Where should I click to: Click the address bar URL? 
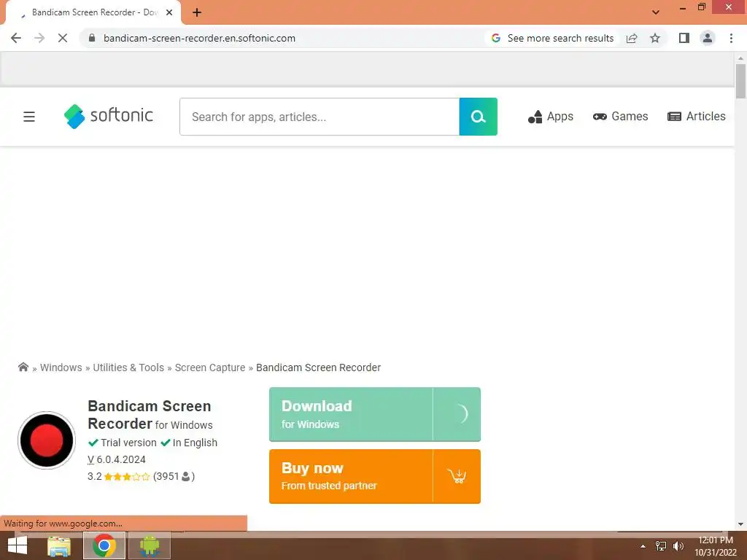199,38
